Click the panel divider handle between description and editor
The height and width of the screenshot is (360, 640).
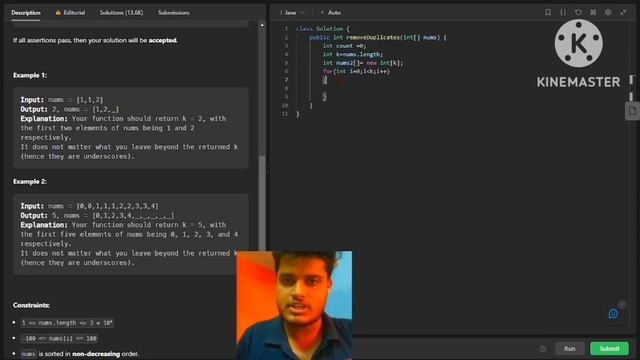[268, 171]
